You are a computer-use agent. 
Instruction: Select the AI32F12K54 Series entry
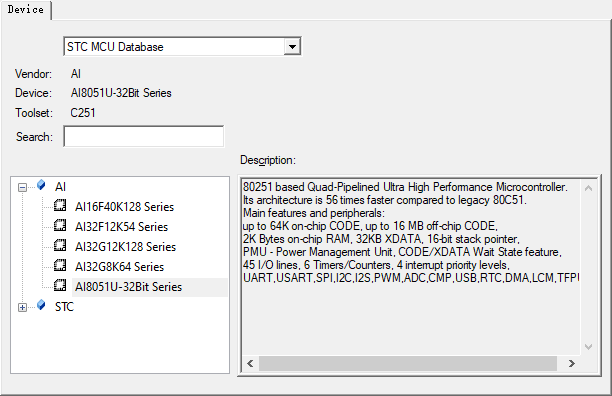click(121, 227)
